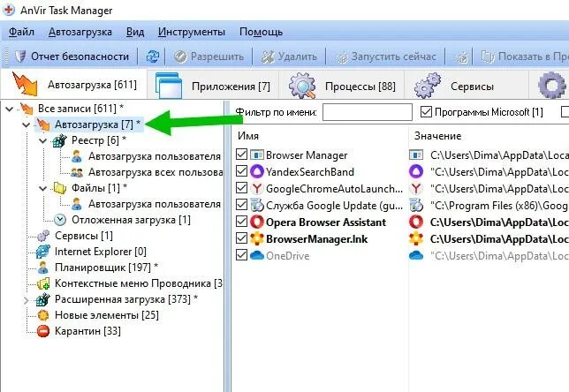Select Автозагрузка пользователя under Реестр
569x392 pixels.
155,156
